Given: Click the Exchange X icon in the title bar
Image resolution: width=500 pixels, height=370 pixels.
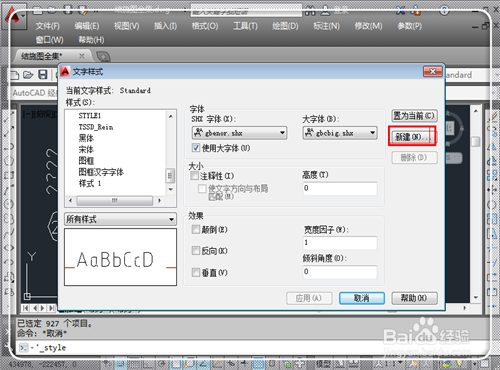Looking at the screenshot, I should click(x=401, y=10).
